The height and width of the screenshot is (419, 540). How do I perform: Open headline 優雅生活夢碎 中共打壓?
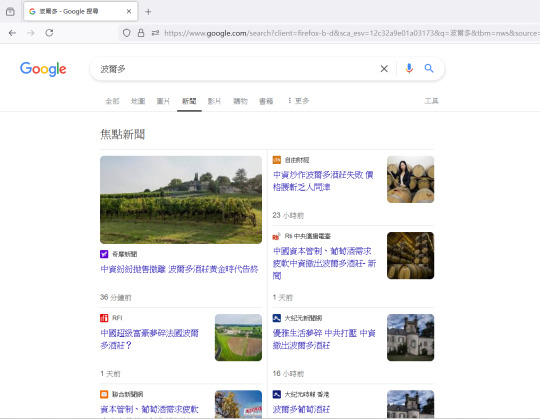[x=324, y=339]
